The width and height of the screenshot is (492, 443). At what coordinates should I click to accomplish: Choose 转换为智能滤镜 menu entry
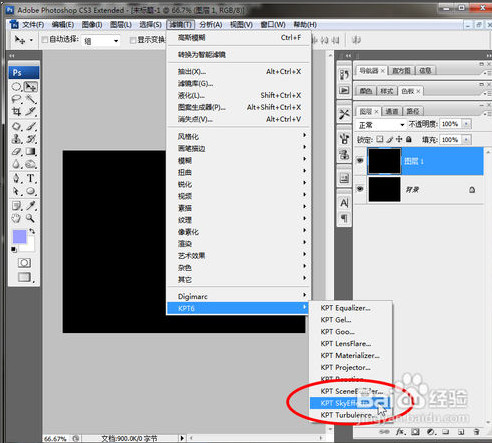[239, 54]
